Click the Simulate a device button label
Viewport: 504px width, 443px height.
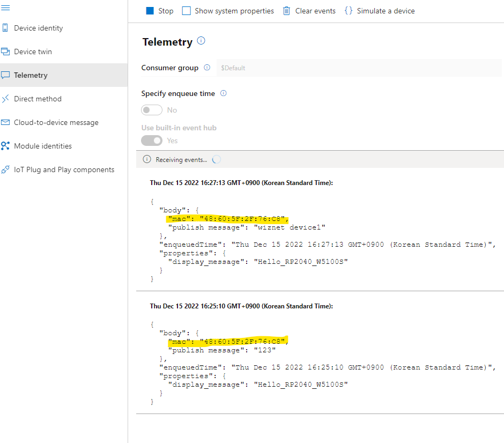tap(386, 11)
